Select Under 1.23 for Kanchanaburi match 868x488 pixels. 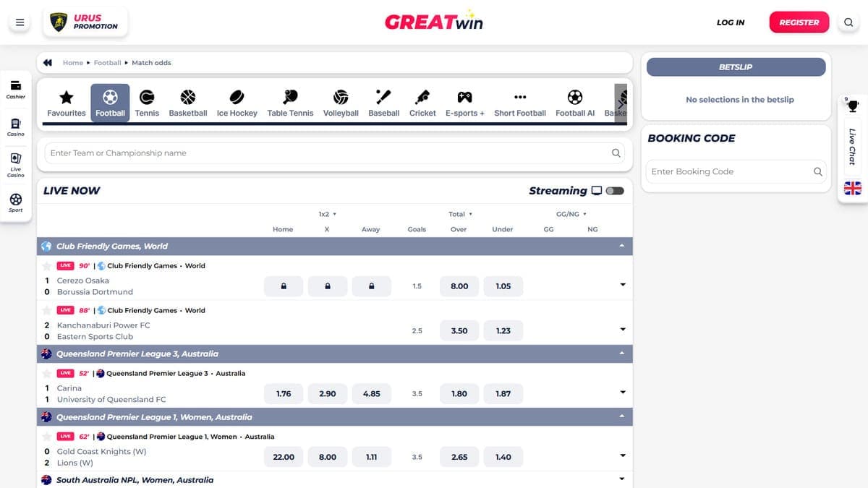point(503,331)
